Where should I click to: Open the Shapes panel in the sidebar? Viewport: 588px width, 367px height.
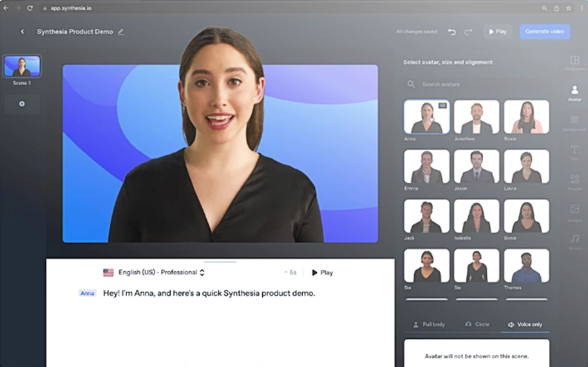click(574, 182)
